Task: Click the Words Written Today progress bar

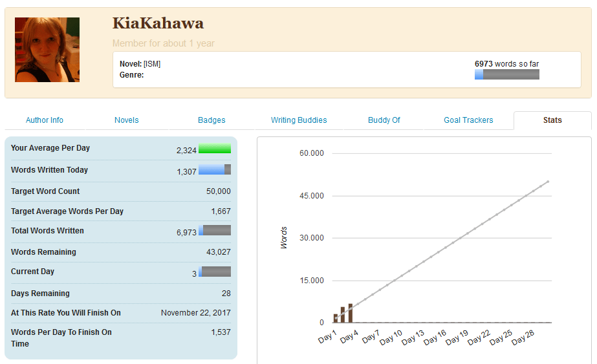Action: (215, 170)
